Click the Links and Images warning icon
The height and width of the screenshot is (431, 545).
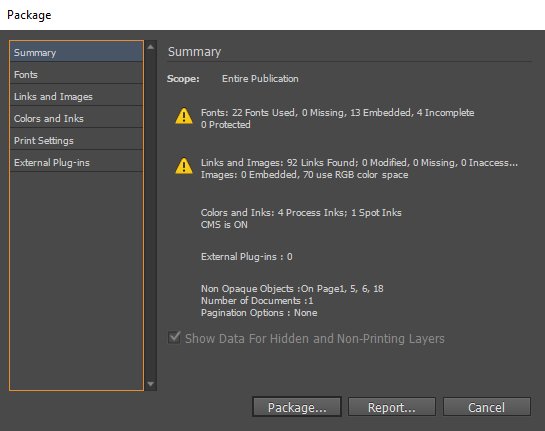tap(184, 166)
